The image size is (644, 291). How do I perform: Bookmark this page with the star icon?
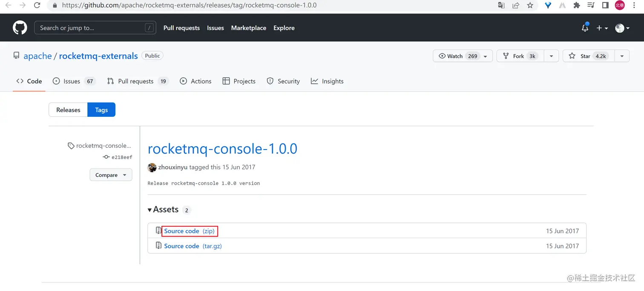click(x=530, y=6)
